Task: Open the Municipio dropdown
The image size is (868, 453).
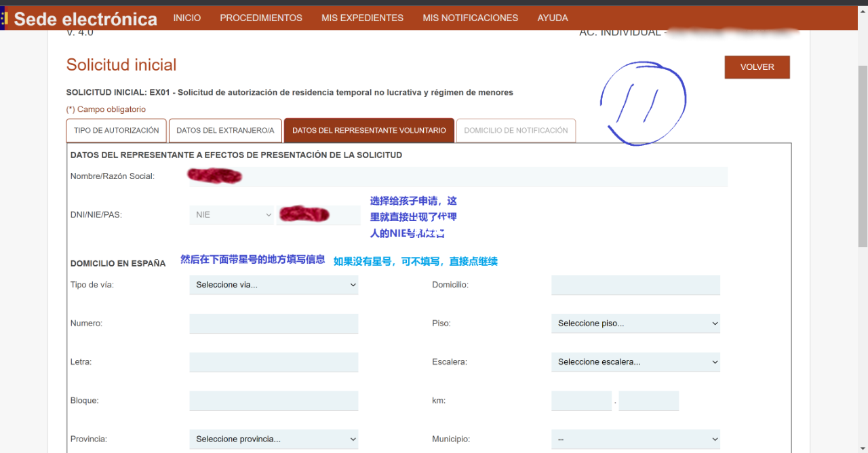Action: (635, 439)
